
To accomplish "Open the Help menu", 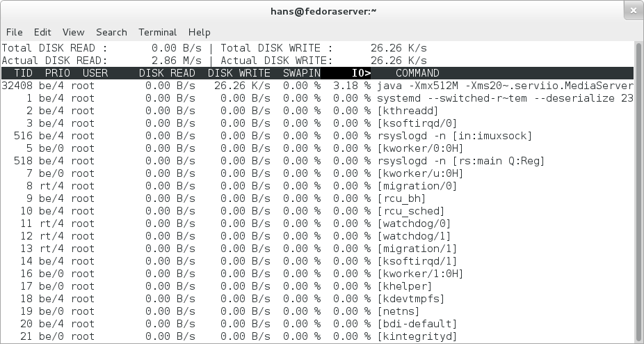I will (x=199, y=32).
